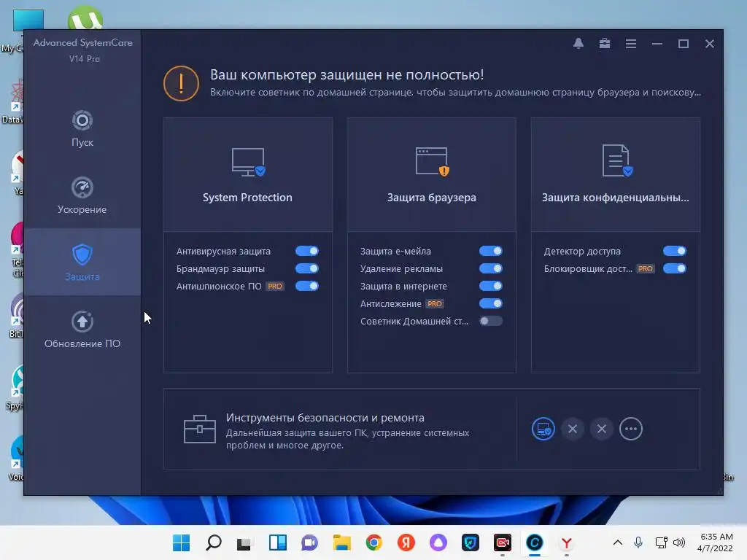
Task: Show more tools via ellipsis icon
Action: pos(631,429)
